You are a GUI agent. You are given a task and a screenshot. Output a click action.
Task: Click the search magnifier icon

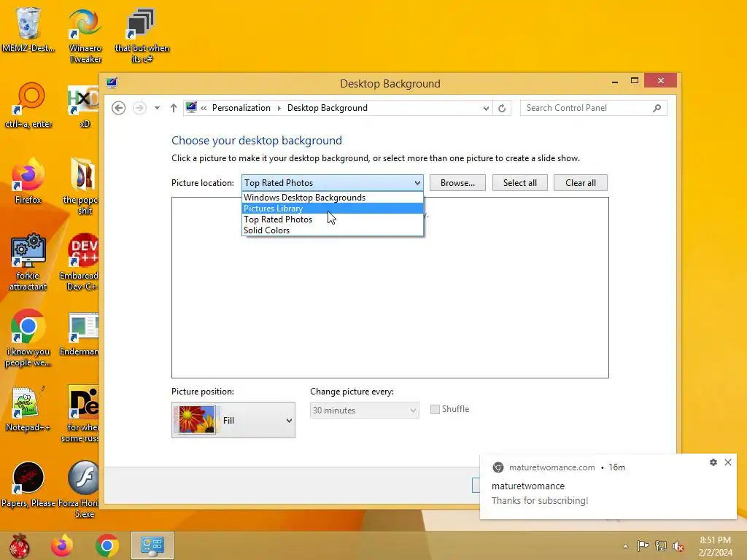657,108
